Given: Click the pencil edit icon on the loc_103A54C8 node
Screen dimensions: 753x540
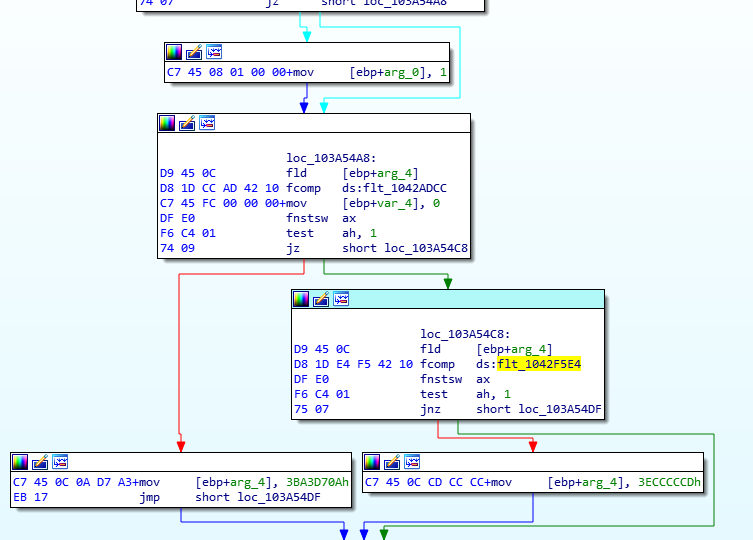Looking at the screenshot, I should [x=321, y=299].
